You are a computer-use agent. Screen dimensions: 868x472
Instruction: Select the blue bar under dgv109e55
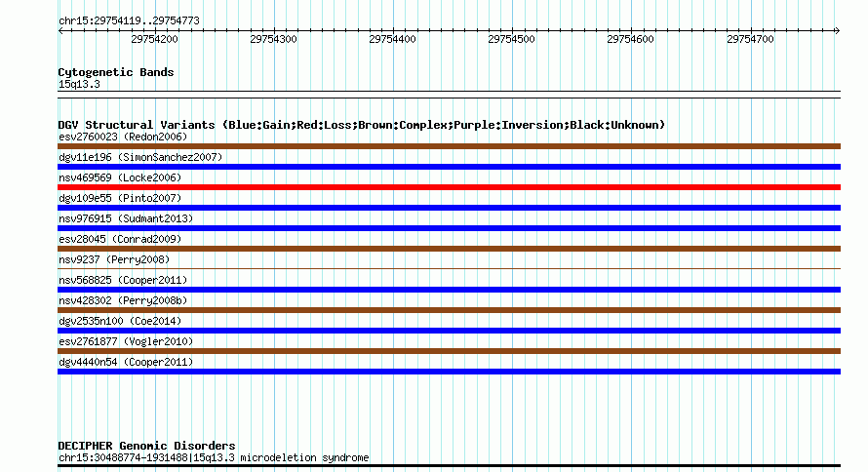click(x=449, y=208)
